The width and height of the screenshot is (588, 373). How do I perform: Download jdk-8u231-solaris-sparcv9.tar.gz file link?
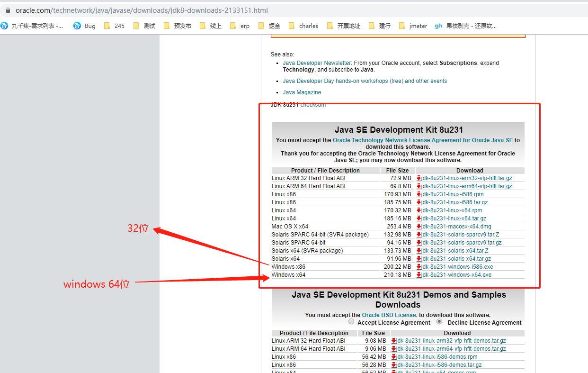tap(462, 243)
